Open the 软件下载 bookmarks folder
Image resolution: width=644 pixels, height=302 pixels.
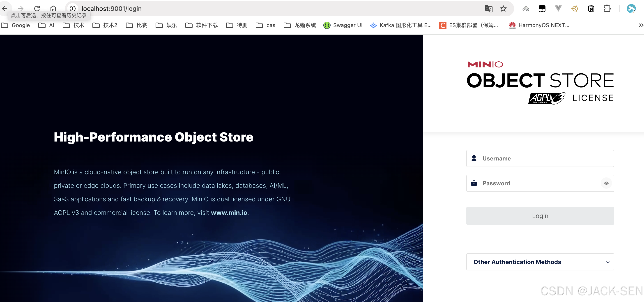[x=202, y=25]
